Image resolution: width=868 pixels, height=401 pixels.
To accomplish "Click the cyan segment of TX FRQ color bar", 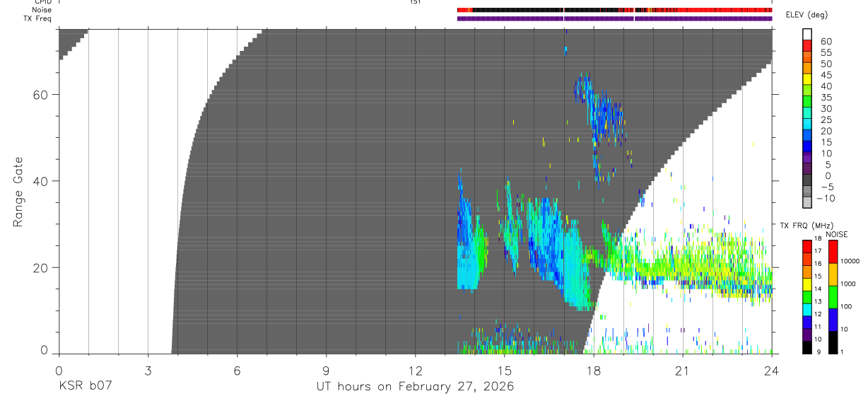I will point(807,310).
